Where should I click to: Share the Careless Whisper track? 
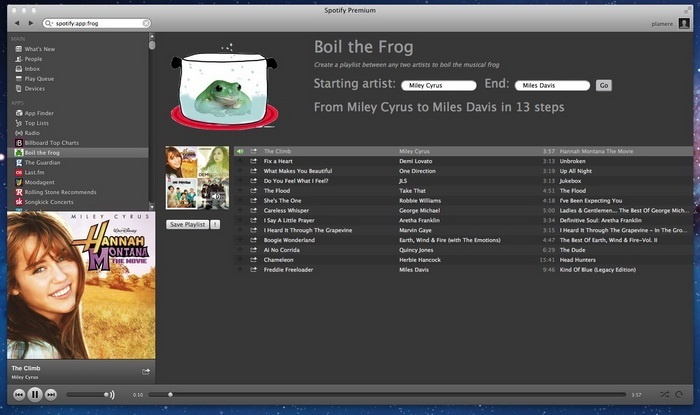point(254,210)
